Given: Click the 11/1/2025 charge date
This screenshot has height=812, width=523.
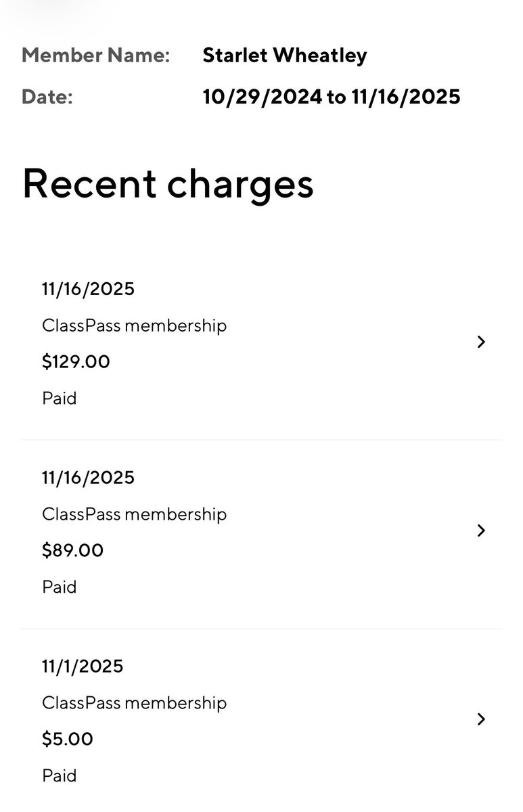Looking at the screenshot, I should click(x=83, y=667).
